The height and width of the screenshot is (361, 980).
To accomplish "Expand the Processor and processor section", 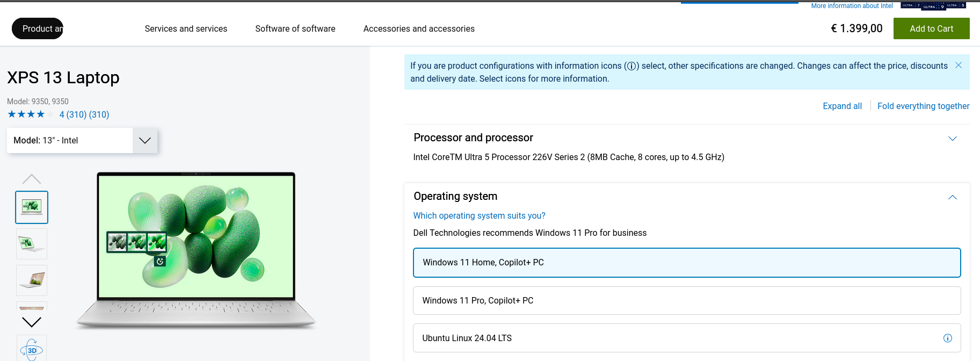I will pyautogui.click(x=953, y=138).
